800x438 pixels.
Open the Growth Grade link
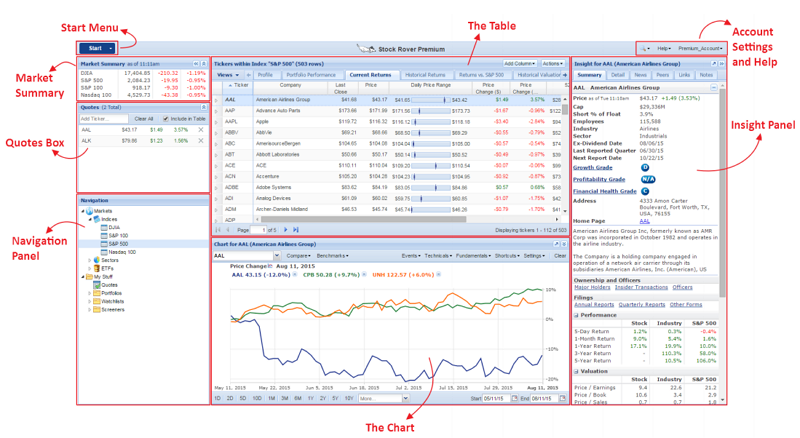tap(592, 167)
